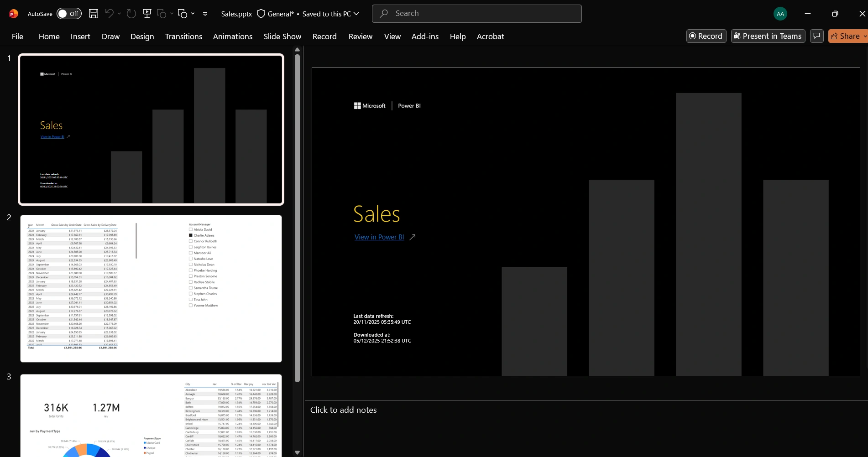Click the AA account avatar
The height and width of the screenshot is (457, 868).
(780, 14)
